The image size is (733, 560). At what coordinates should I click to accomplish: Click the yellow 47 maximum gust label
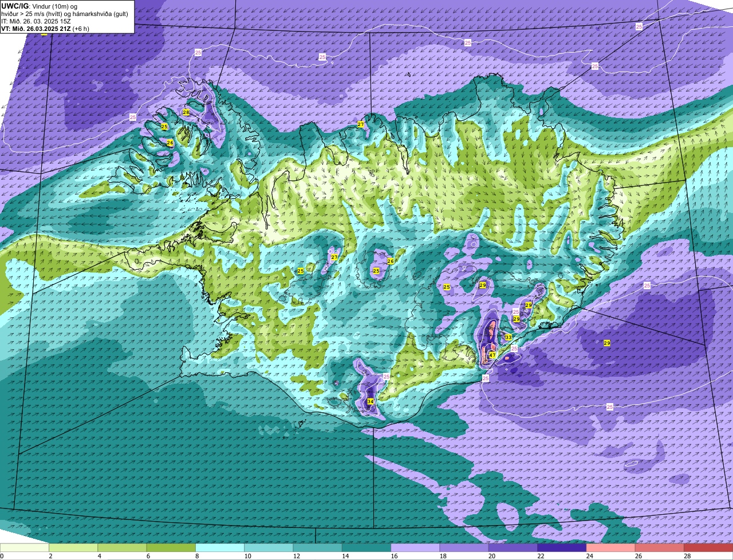click(x=492, y=356)
